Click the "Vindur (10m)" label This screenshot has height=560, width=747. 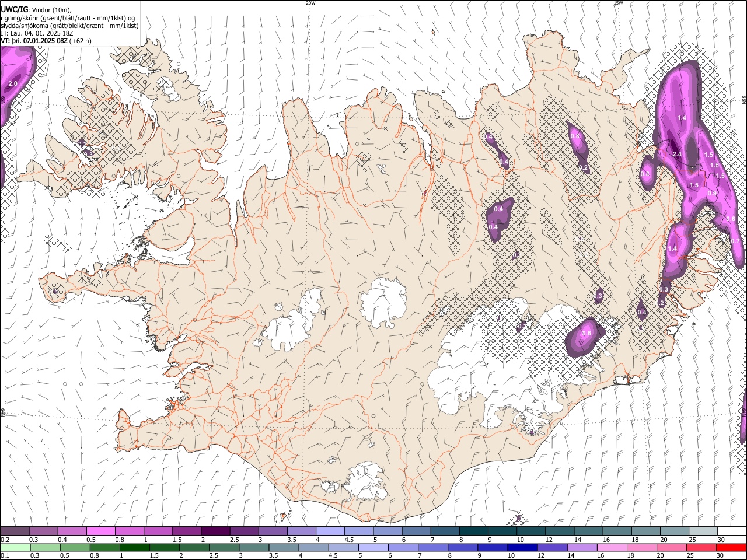tap(51, 10)
